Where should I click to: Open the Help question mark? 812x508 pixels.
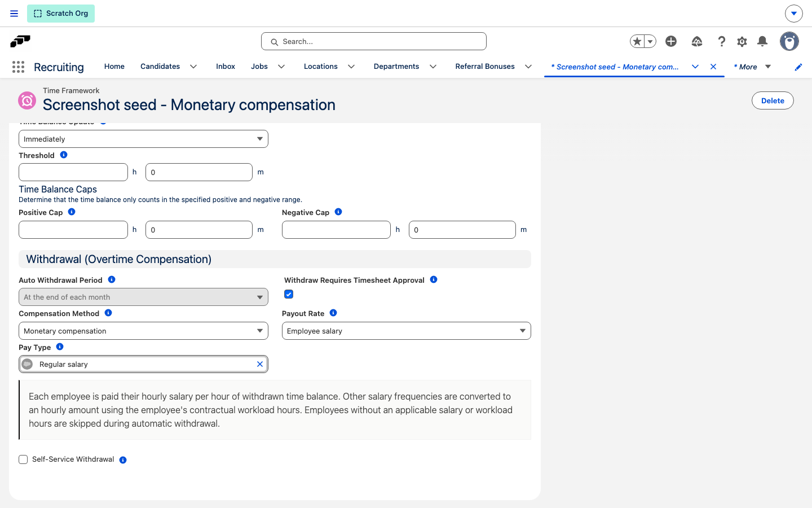click(722, 41)
